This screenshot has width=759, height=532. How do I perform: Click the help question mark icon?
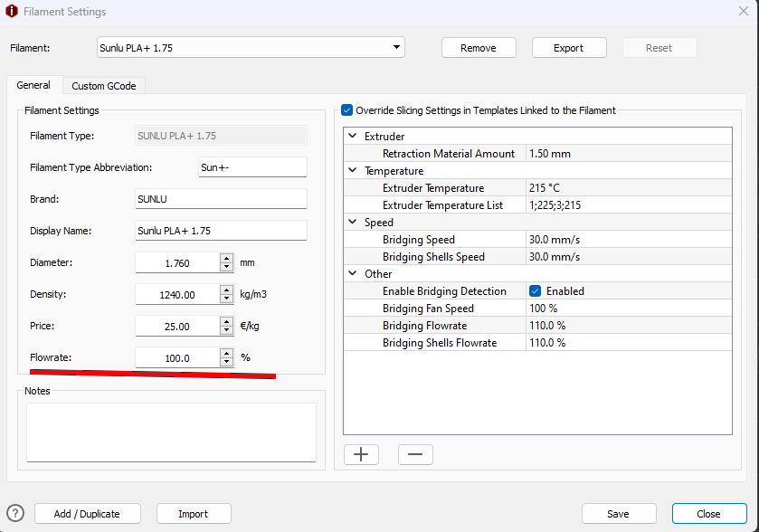coord(15,513)
